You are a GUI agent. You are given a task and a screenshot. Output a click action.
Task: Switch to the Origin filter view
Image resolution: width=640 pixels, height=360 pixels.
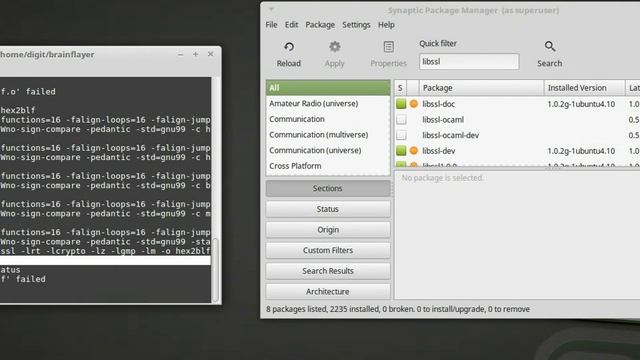tap(328, 230)
